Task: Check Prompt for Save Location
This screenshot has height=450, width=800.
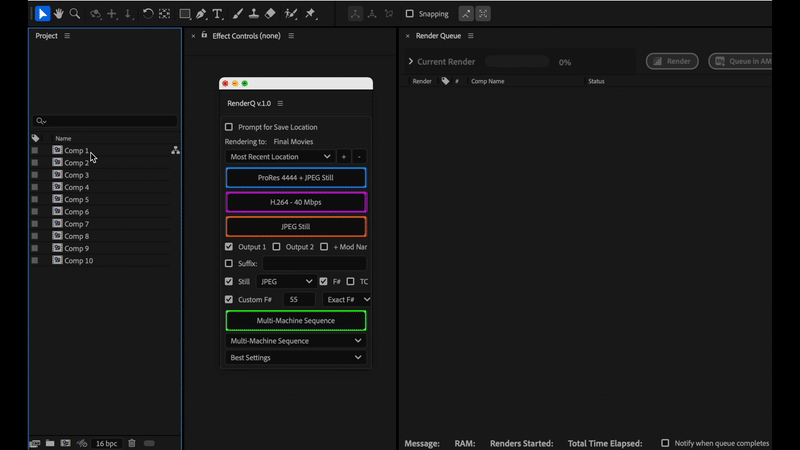Action: click(229, 127)
